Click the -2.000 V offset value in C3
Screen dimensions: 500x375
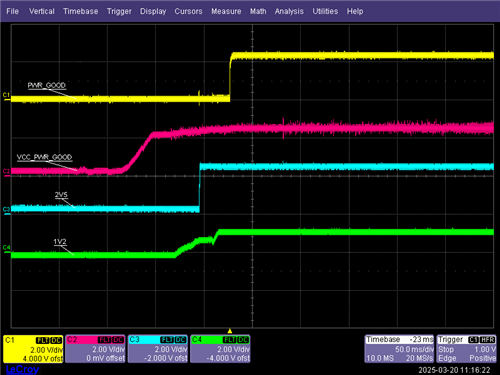(x=165, y=358)
